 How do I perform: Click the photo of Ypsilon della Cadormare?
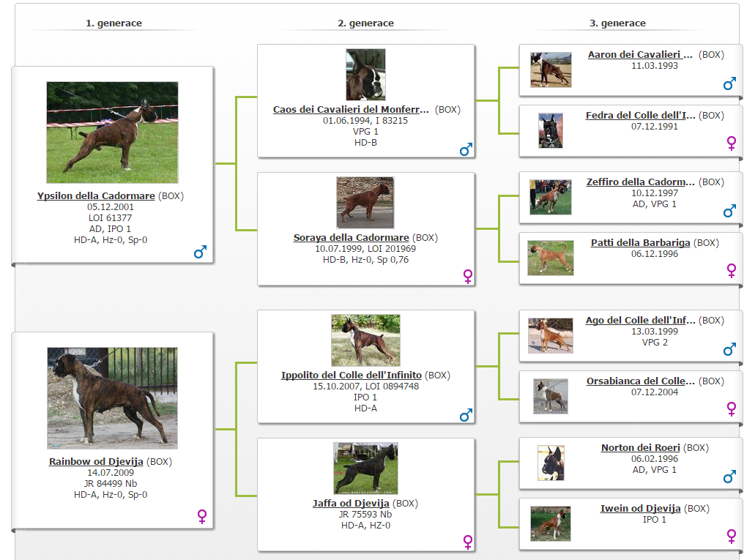tap(112, 132)
